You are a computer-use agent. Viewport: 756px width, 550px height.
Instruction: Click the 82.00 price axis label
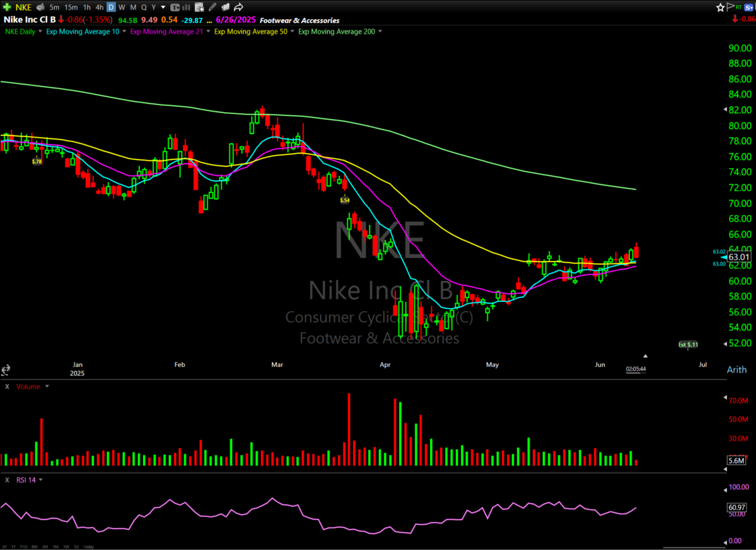click(740, 110)
